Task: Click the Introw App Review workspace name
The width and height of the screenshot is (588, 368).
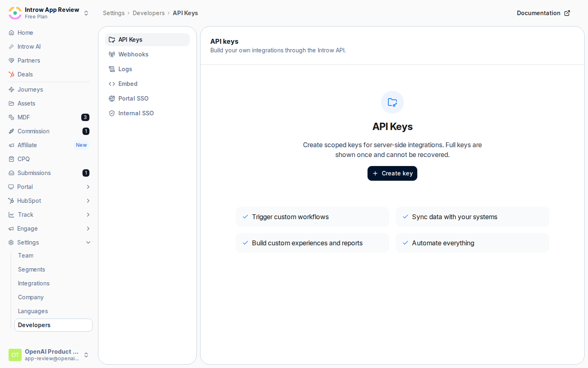Action: pyautogui.click(x=52, y=10)
